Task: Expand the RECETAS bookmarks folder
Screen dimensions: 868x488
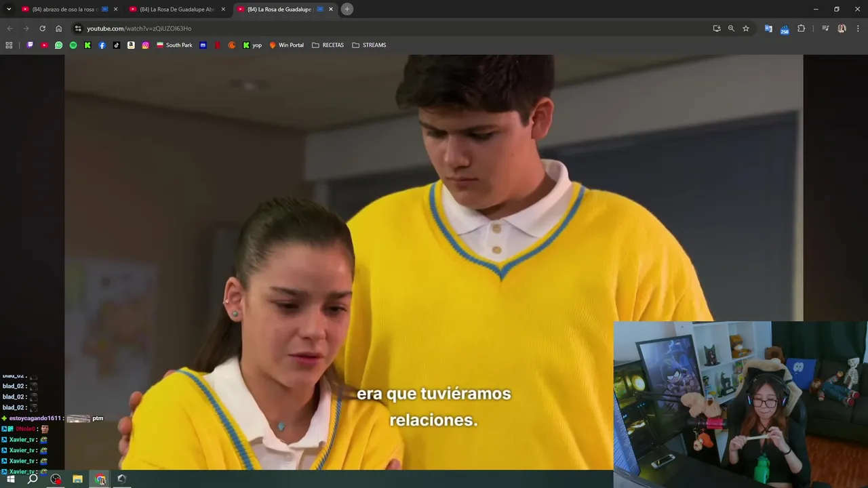Action: (328, 45)
